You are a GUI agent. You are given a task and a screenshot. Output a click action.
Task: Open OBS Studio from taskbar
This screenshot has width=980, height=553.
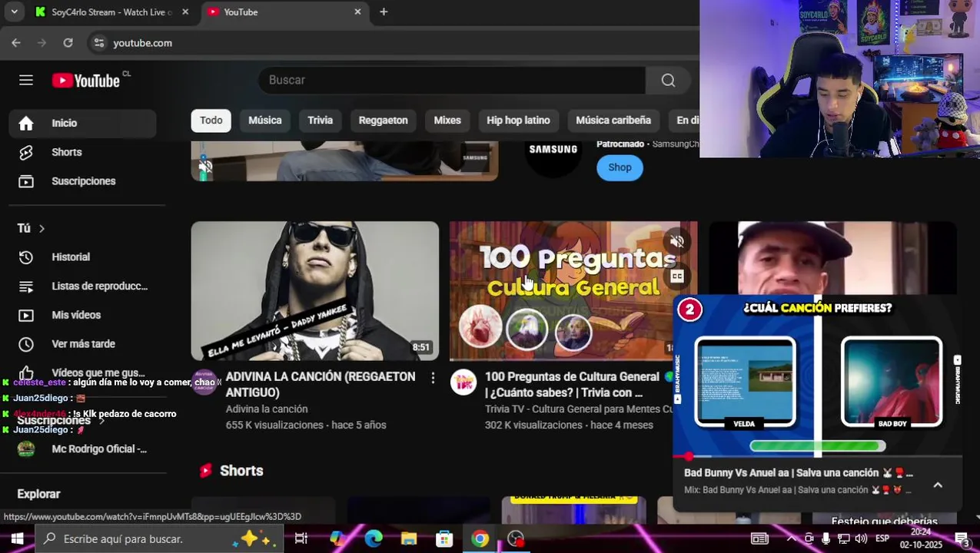tap(516, 538)
